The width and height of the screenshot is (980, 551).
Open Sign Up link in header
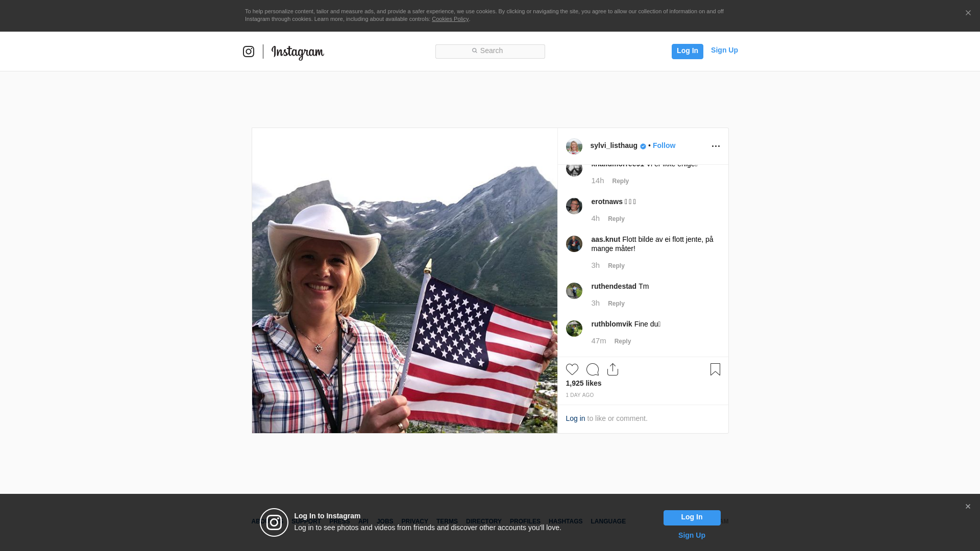click(x=724, y=50)
